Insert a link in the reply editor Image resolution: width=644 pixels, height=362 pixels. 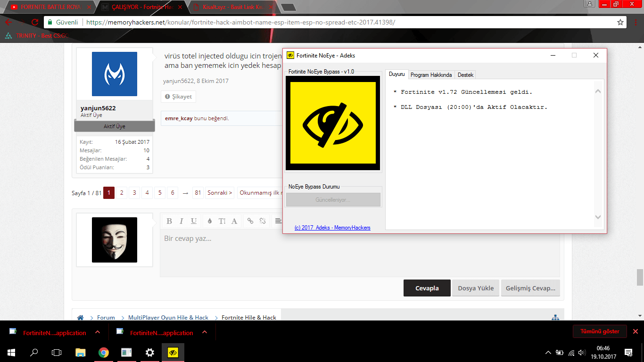pyautogui.click(x=250, y=221)
